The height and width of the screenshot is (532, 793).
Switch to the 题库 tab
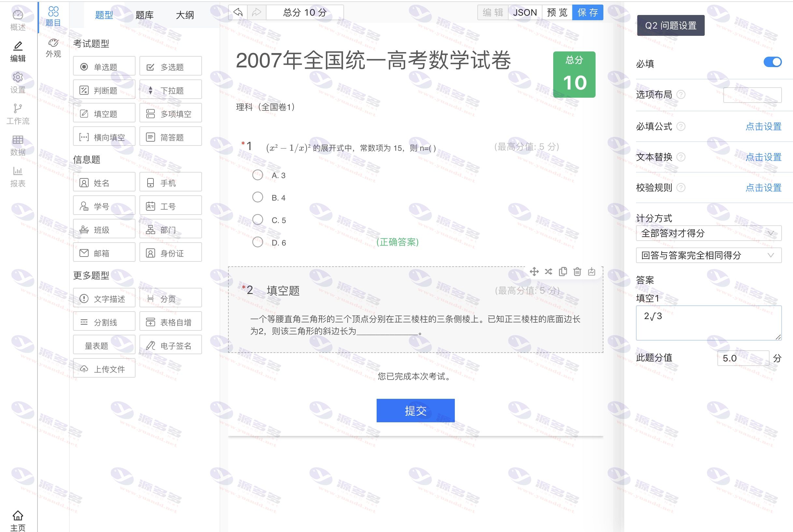145,15
